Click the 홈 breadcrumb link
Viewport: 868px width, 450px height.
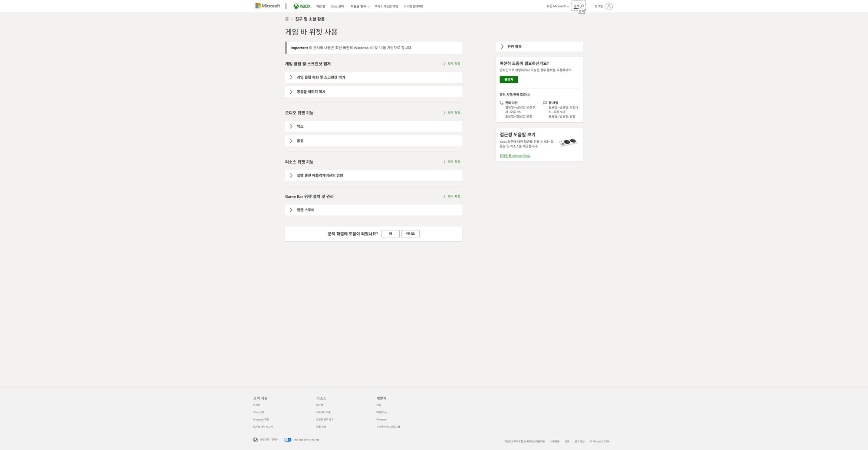click(287, 19)
